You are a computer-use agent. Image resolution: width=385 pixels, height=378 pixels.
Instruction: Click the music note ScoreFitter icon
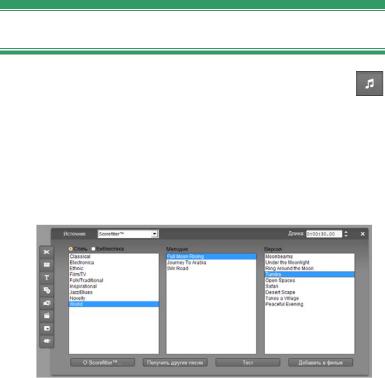369,83
